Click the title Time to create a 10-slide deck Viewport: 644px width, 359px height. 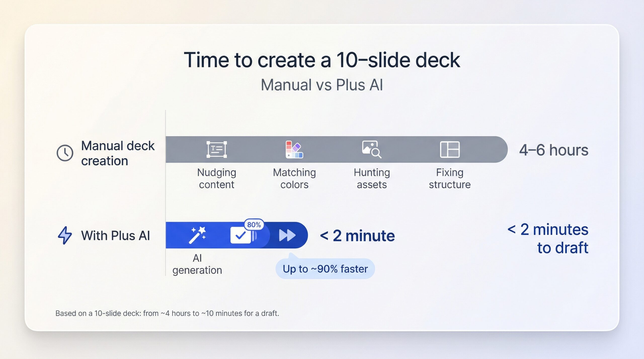pos(322,60)
